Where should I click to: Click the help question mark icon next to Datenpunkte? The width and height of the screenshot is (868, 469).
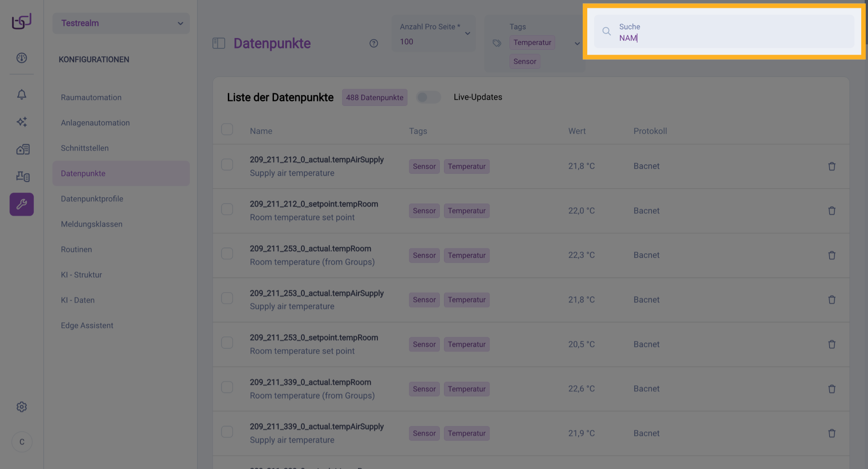(373, 43)
